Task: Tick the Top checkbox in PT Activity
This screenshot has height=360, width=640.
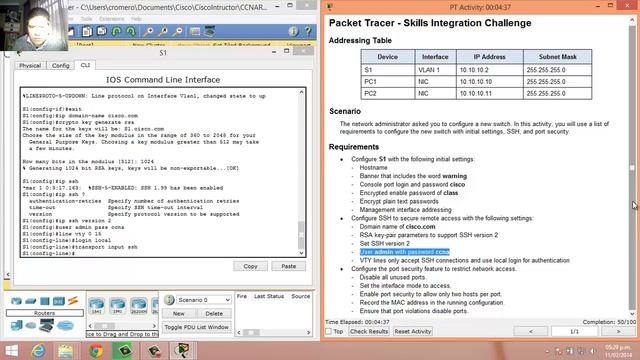Action: click(x=329, y=331)
